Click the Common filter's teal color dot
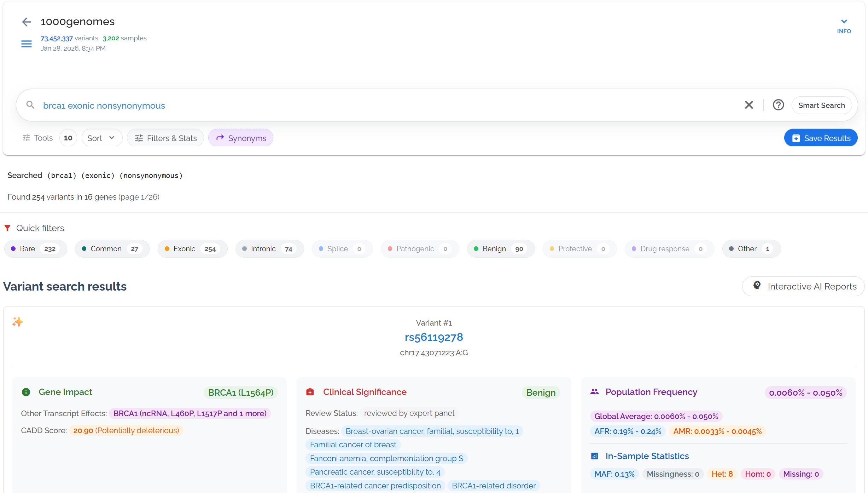Viewport: 868px width, 493px height. click(x=84, y=249)
